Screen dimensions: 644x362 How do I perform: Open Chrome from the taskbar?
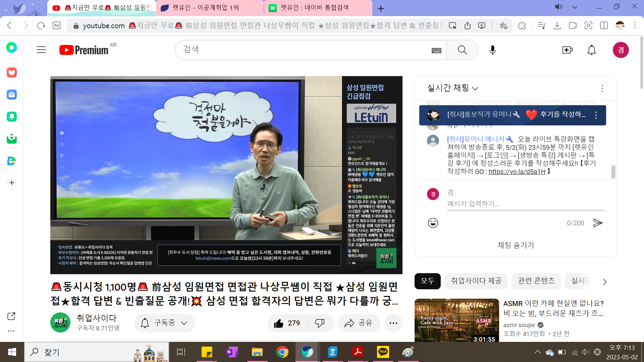pos(282,352)
